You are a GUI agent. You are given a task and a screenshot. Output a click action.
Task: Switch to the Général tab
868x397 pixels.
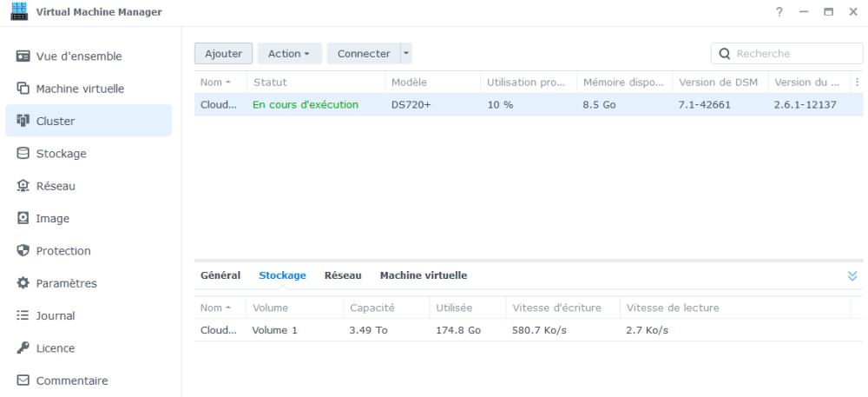click(220, 275)
